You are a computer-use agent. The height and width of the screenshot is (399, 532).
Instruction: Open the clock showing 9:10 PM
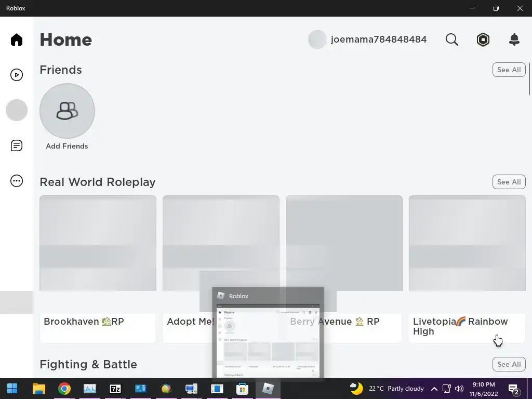click(x=484, y=389)
